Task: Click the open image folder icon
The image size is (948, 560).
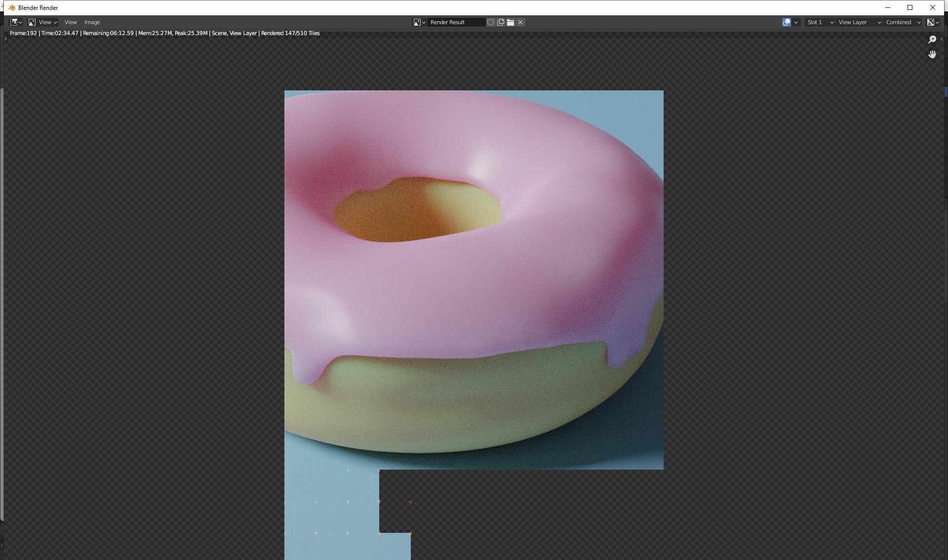Action: [511, 22]
